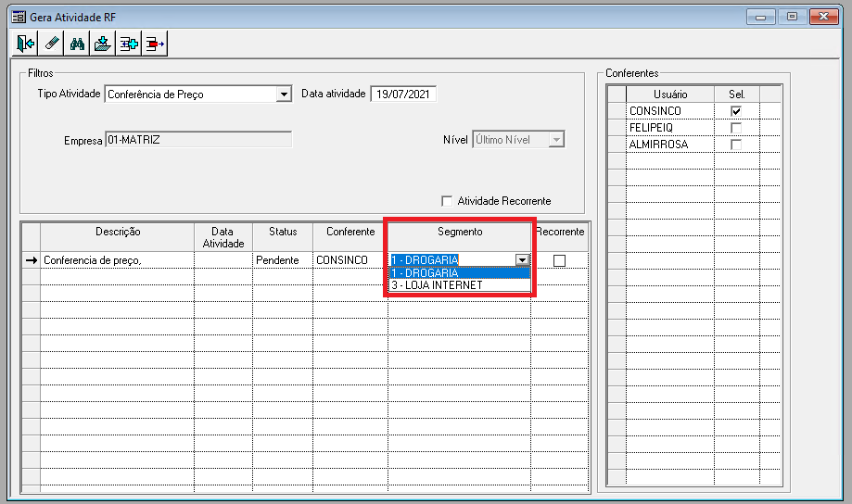
Task: Select ALMIRROSA in Conferentes user list
Action: pyautogui.click(x=670, y=145)
